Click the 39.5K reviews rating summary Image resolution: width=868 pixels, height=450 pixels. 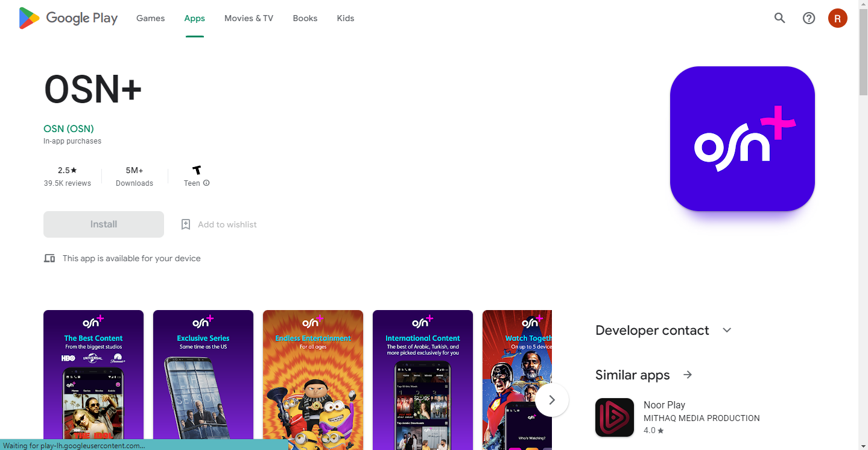(68, 176)
